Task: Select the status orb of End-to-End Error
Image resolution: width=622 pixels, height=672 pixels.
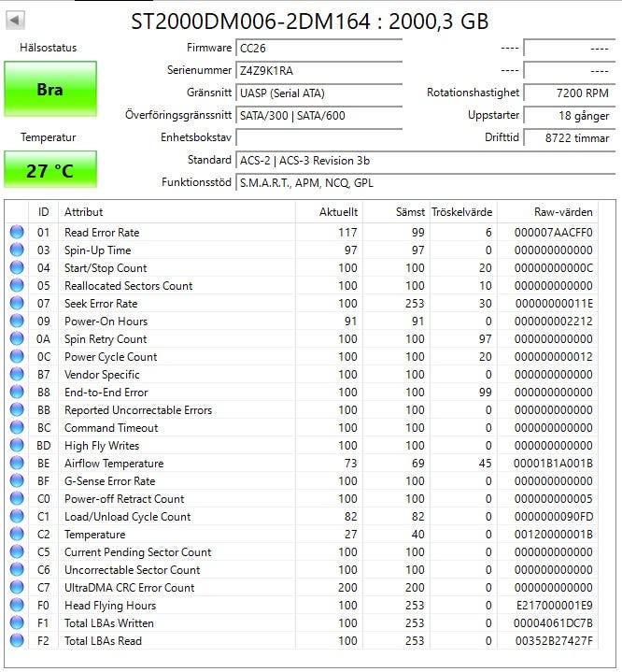Action: click(17, 392)
